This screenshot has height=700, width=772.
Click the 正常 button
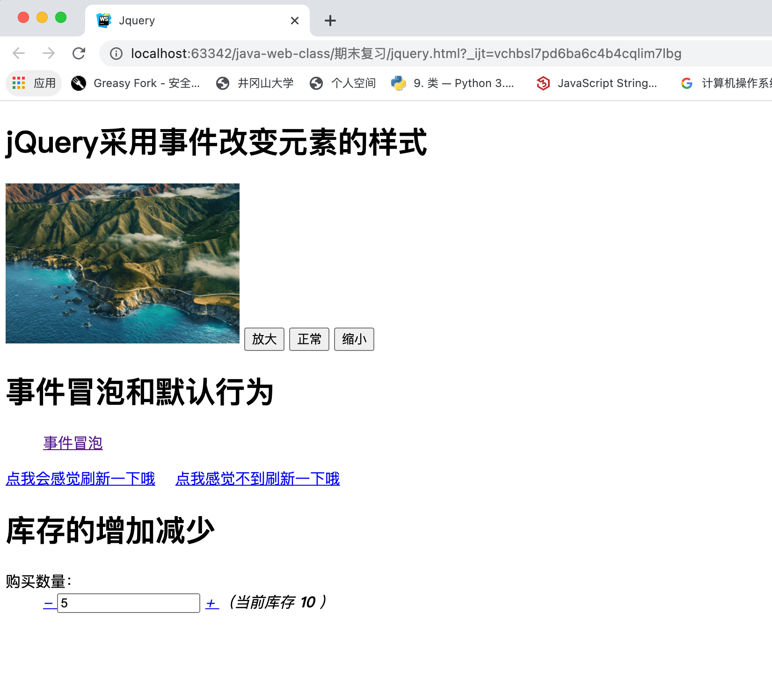309,339
